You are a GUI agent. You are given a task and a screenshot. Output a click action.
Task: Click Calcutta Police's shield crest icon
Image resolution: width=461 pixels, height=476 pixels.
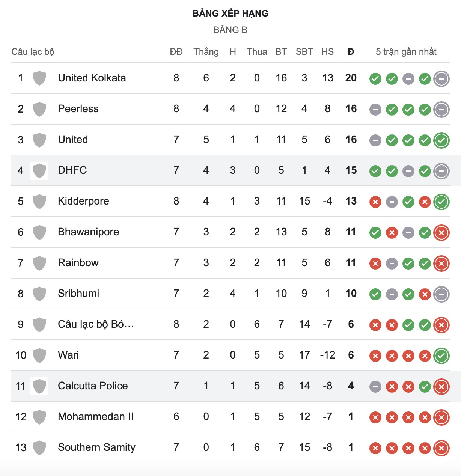[x=39, y=386]
